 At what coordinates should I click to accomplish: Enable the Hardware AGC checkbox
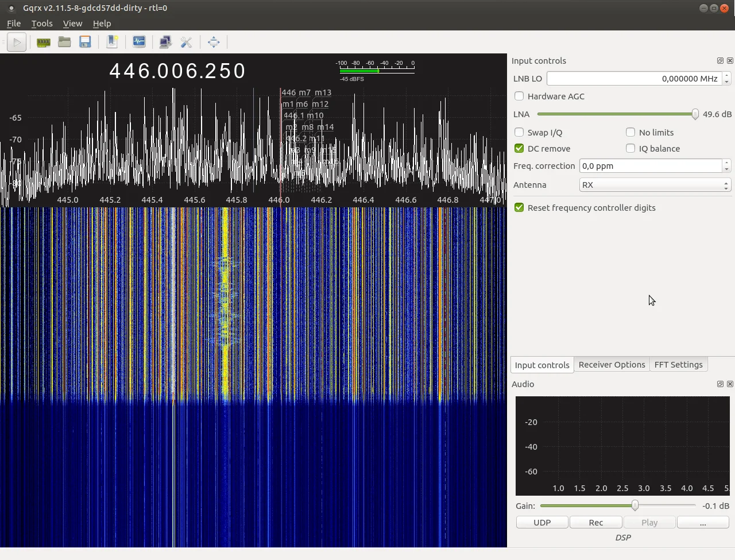pyautogui.click(x=519, y=96)
